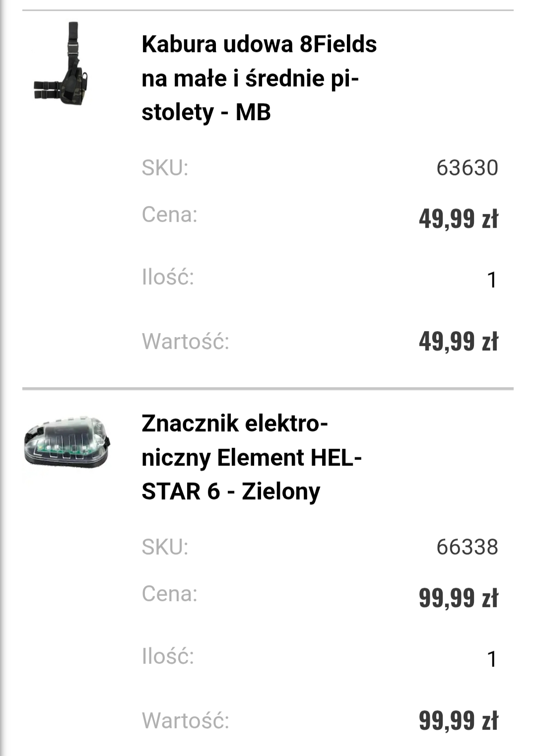Open the Znacznik elektroniczny Element HEL-STAR title

[252, 457]
